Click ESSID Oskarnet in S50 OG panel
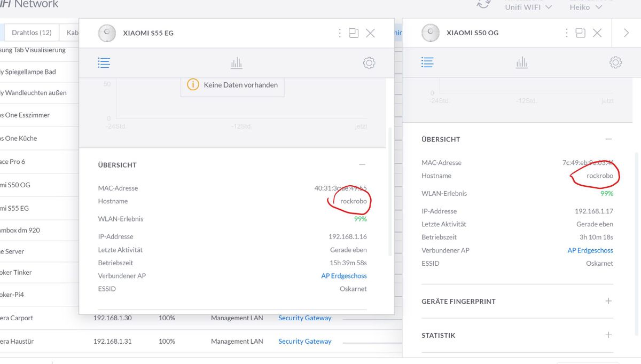The width and height of the screenshot is (641, 364). [599, 263]
